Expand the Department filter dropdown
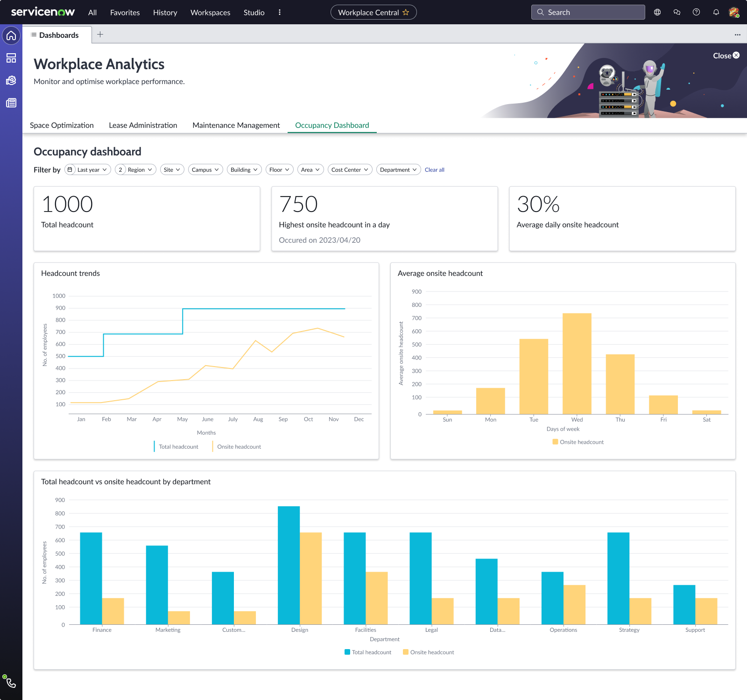 coord(399,170)
